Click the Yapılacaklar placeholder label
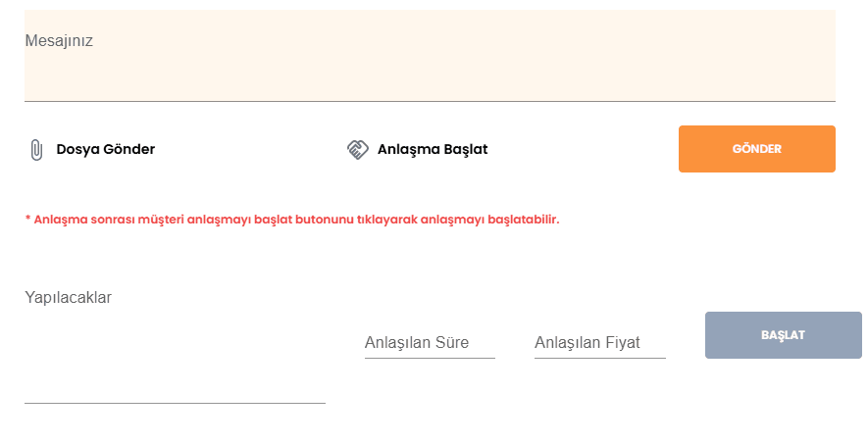This screenshot has width=868, height=443. [x=69, y=298]
